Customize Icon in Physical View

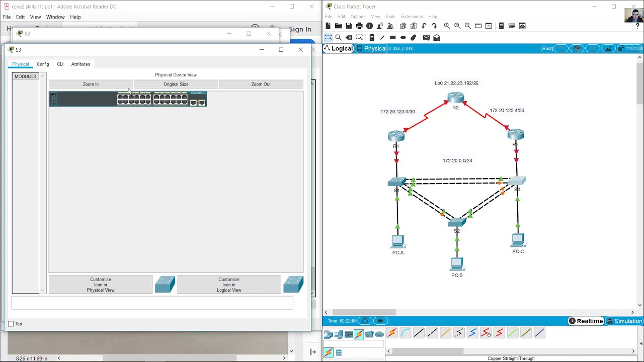pyautogui.click(x=101, y=285)
